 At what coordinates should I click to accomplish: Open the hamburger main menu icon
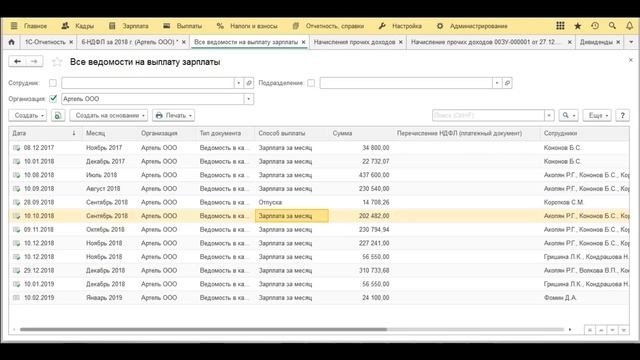(x=14, y=26)
